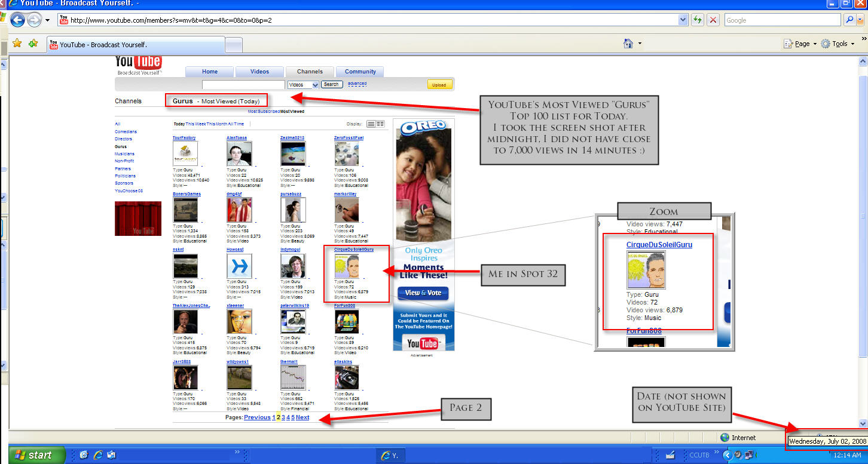Go back with the IE Back arrow

[17, 20]
